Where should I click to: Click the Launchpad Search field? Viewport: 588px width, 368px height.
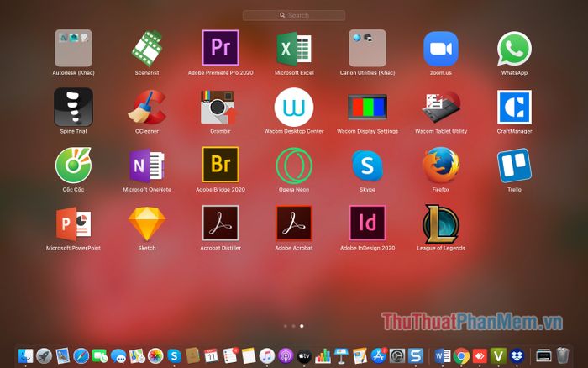pos(294,15)
